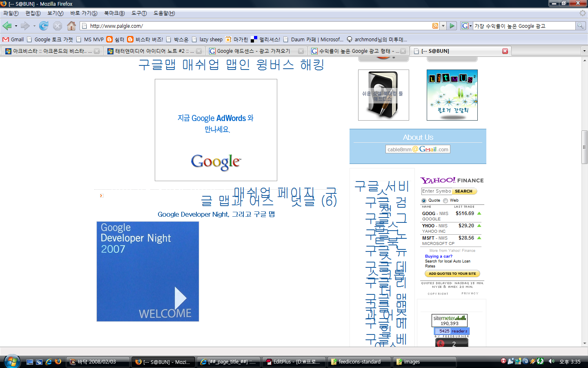Click the black notebook badge thumbnail

point(383,95)
